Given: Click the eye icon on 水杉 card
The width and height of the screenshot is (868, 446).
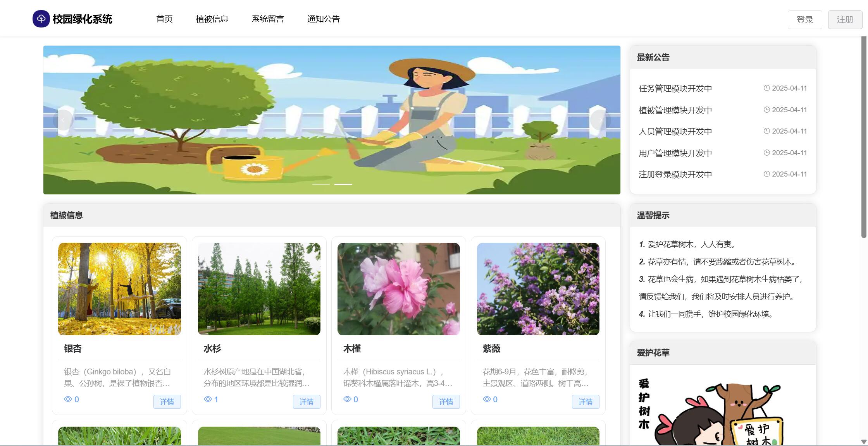Looking at the screenshot, I should 207,399.
